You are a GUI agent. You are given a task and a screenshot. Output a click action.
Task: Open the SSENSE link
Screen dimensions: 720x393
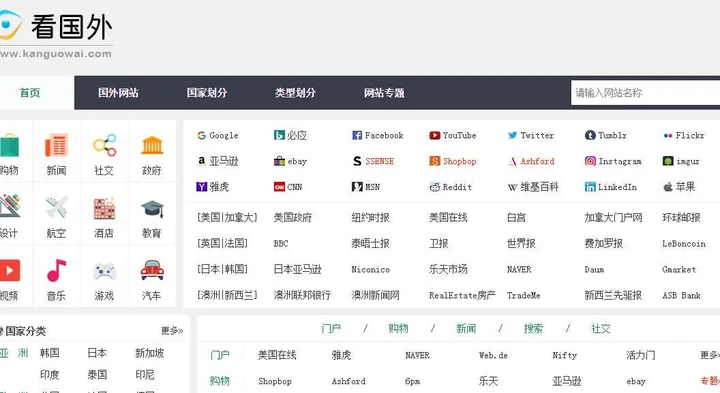point(379,161)
